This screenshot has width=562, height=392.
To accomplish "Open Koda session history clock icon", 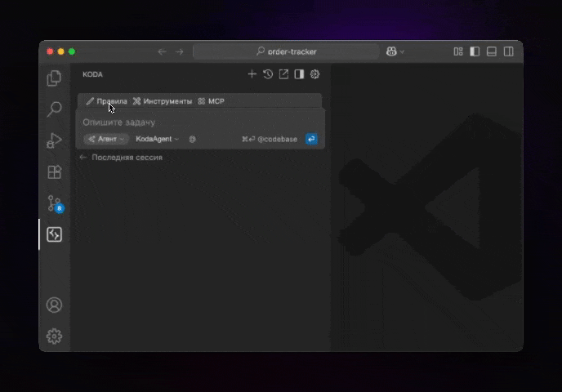I will [x=267, y=74].
